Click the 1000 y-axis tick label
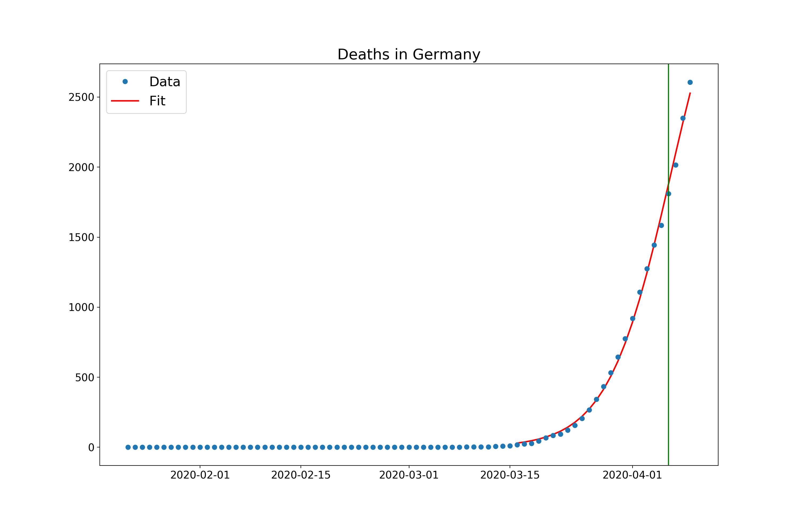The height and width of the screenshot is (532, 798). point(81,307)
